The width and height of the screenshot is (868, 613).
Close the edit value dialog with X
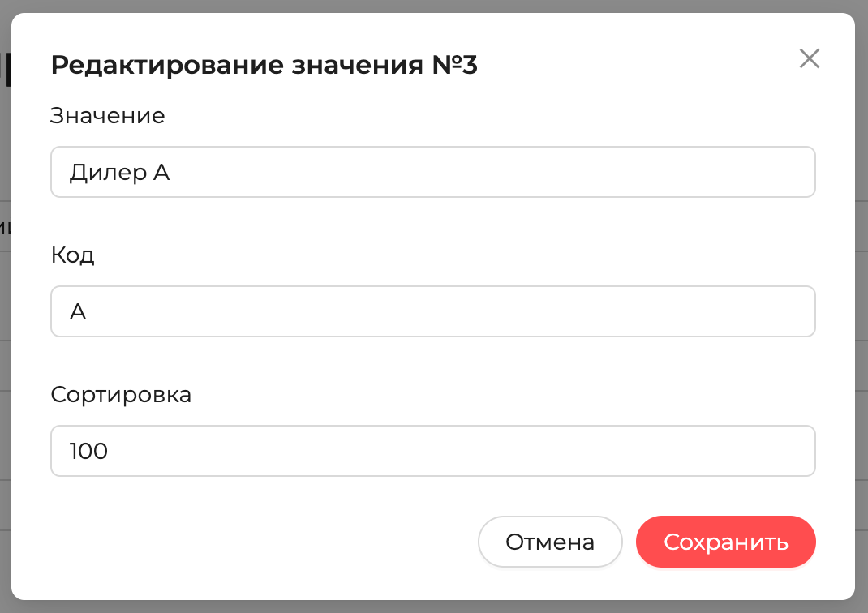(x=810, y=58)
